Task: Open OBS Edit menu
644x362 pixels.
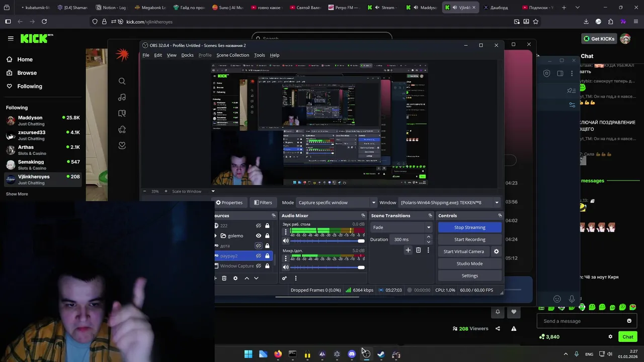Action: click(158, 55)
